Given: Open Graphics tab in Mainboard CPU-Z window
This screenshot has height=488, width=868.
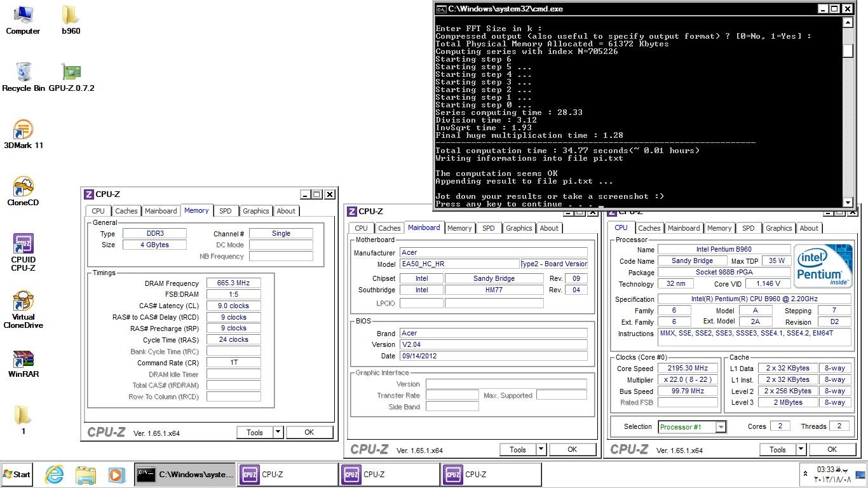Looking at the screenshot, I should [x=519, y=228].
